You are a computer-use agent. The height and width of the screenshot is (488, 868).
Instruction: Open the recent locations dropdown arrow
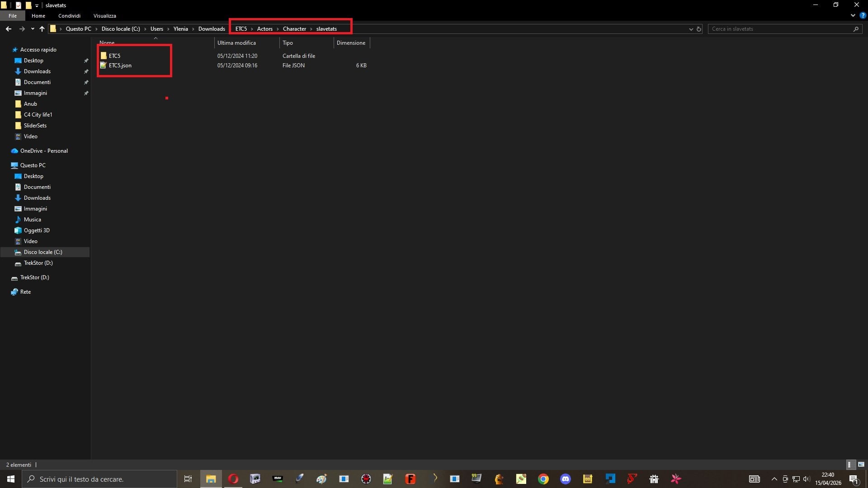pos(33,29)
